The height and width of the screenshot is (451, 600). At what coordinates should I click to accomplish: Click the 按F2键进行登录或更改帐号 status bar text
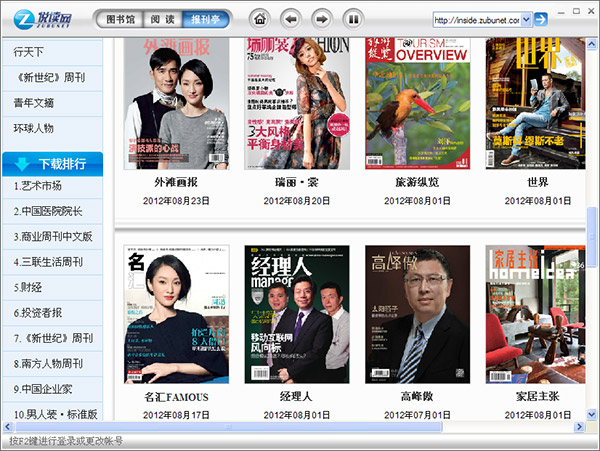(x=66, y=441)
